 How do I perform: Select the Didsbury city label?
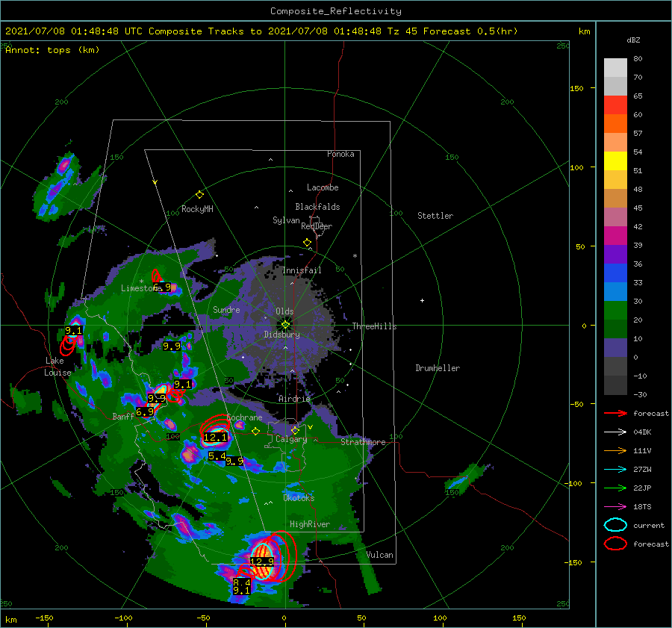coord(282,335)
